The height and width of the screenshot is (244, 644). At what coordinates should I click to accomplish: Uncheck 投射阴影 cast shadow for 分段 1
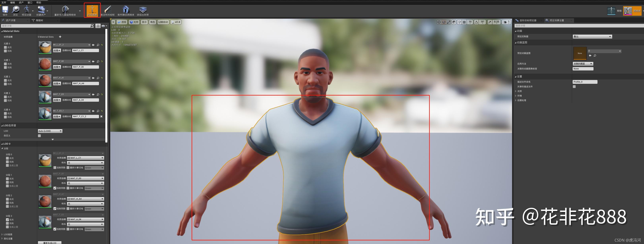(x=55, y=188)
